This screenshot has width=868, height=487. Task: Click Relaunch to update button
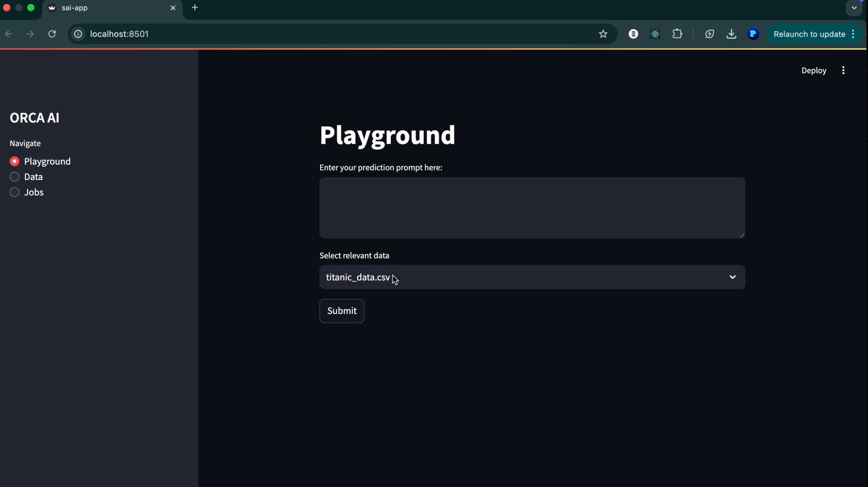pos(809,34)
